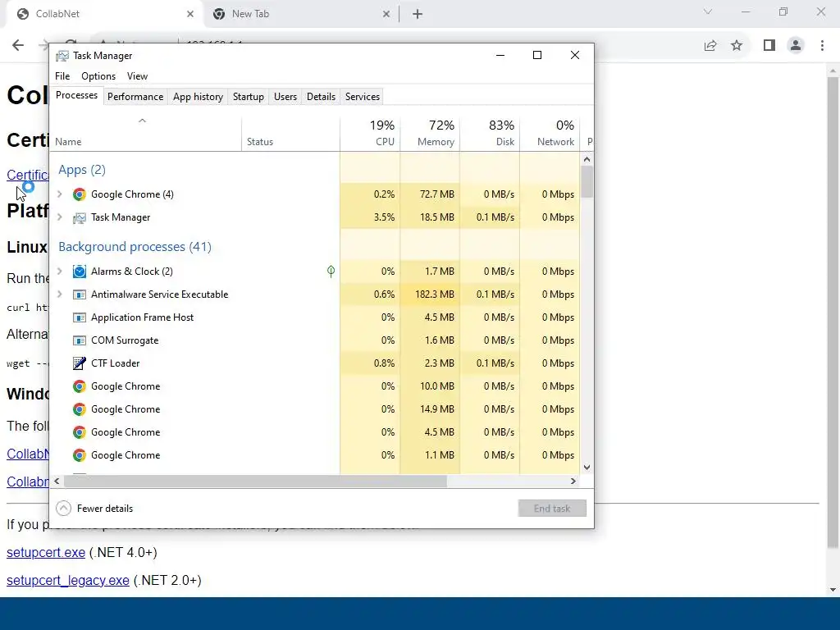
Task: Click the Task Manager horizontal scrollbar thumb
Action: [x=255, y=481]
